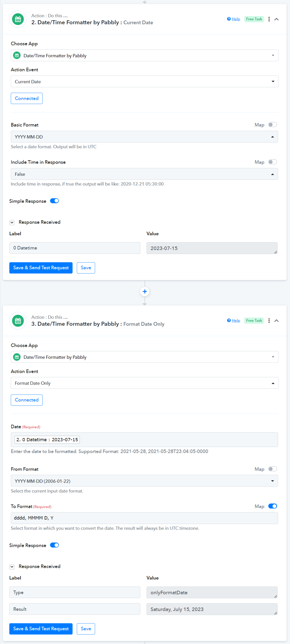Collapse step 3 Format Date Only panel

pos(276,321)
